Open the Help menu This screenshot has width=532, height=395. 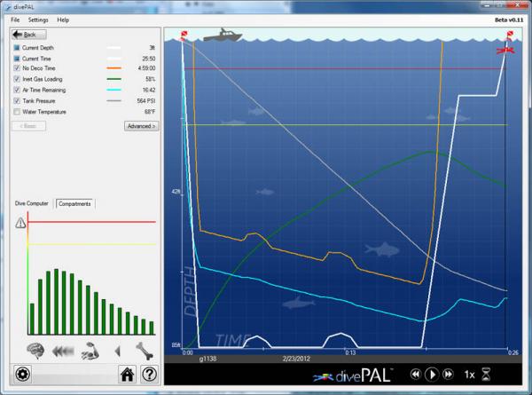[63, 20]
